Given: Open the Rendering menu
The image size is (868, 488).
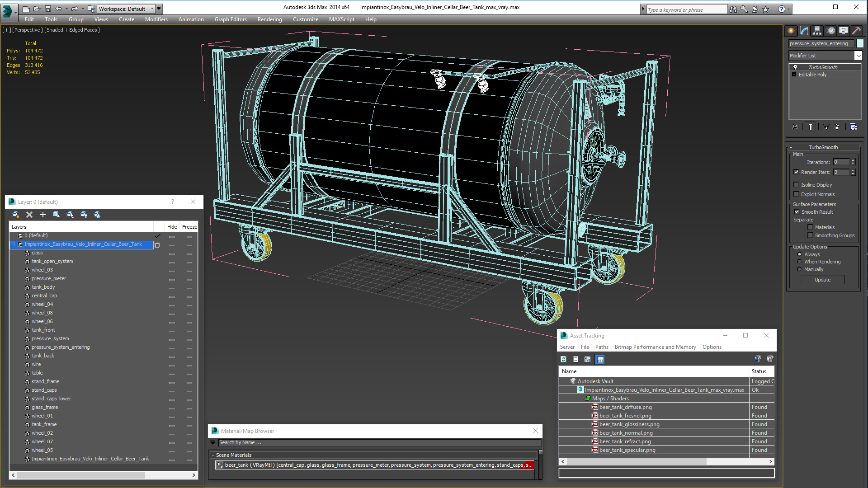Looking at the screenshot, I should (x=269, y=19).
